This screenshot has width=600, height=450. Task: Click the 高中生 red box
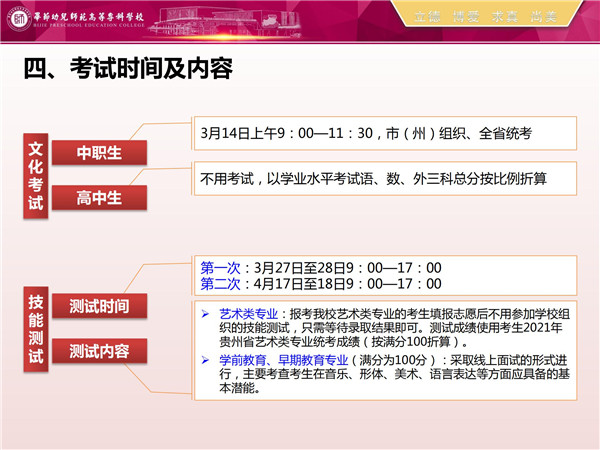[99, 197]
